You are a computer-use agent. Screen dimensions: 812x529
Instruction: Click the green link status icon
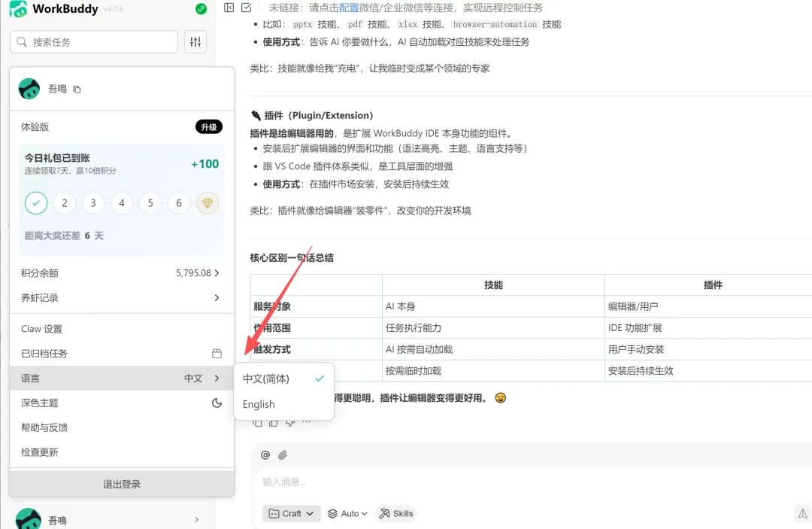(201, 9)
